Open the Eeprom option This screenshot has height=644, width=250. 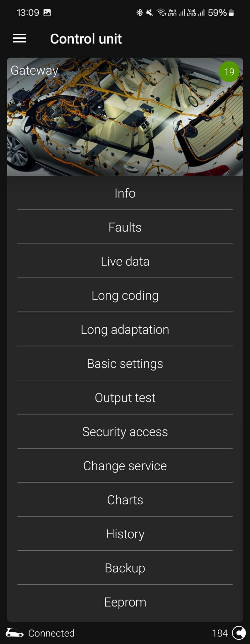coord(125,602)
